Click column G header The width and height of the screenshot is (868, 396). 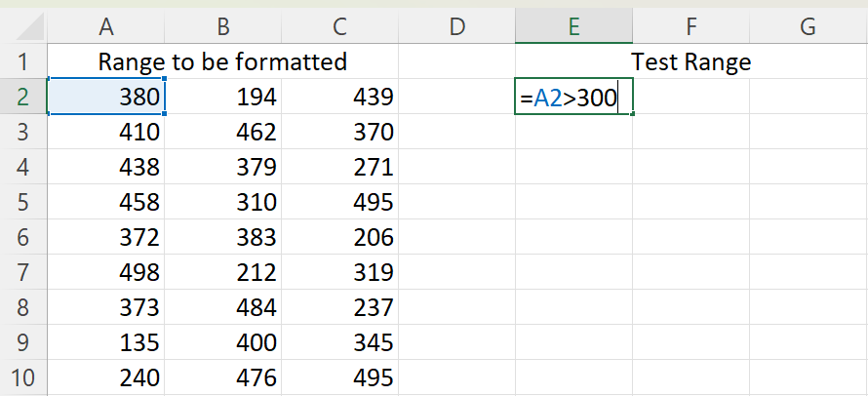point(808,25)
